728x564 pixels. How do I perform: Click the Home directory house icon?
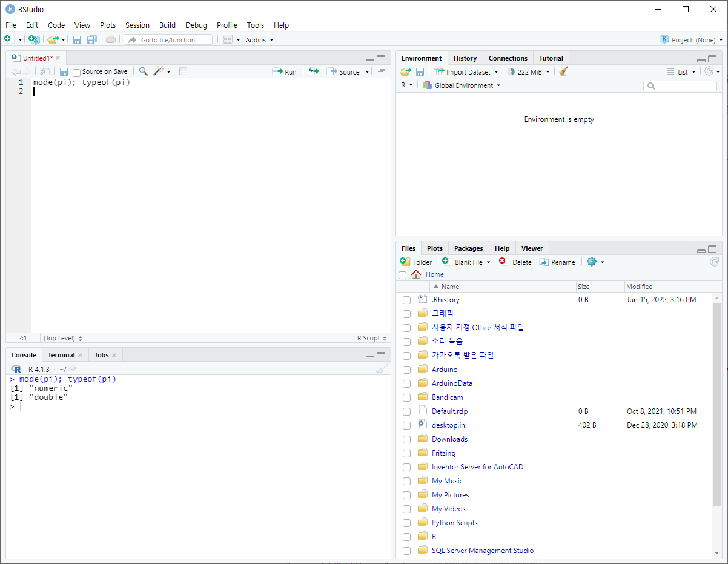click(416, 274)
